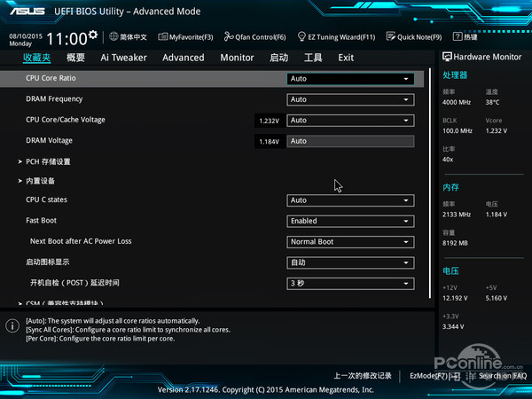The width and height of the screenshot is (532, 399).
Task: Click Search on FAQ
Action: pos(503,376)
